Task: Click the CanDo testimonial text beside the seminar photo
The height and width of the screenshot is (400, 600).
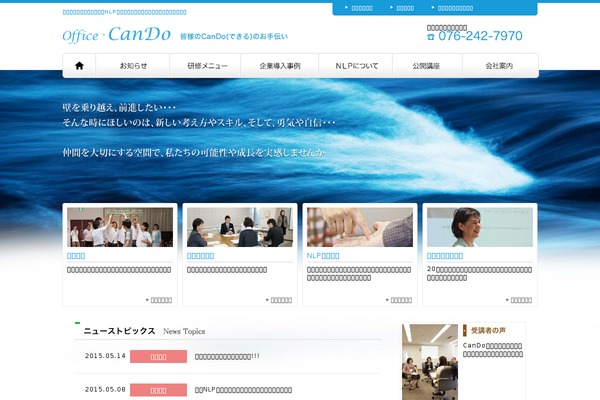Action: coord(493,350)
